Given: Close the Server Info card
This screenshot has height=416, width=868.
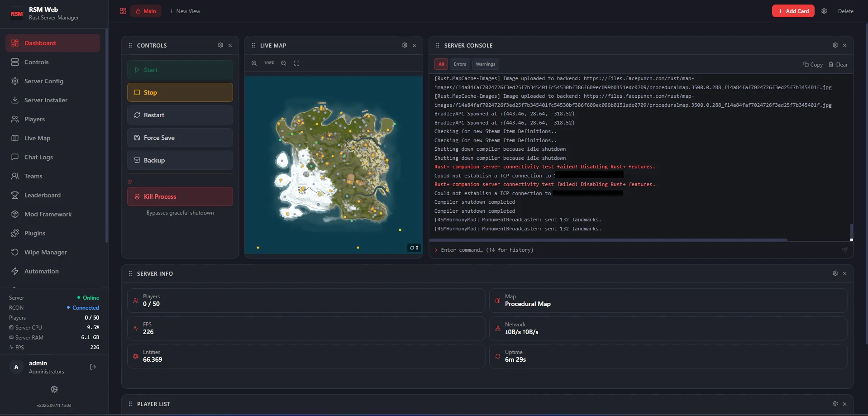Looking at the screenshot, I should coord(845,273).
